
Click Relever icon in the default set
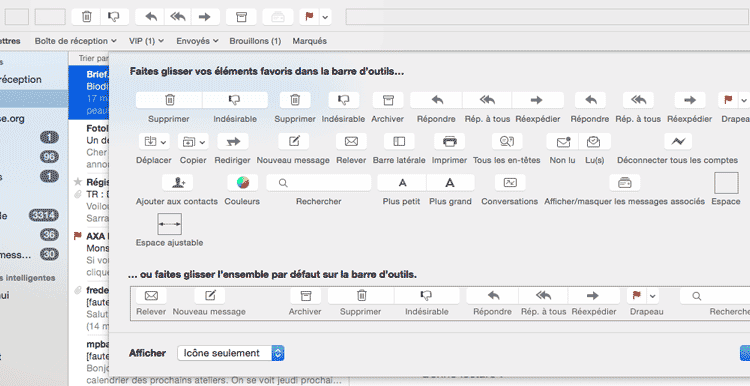click(151, 296)
